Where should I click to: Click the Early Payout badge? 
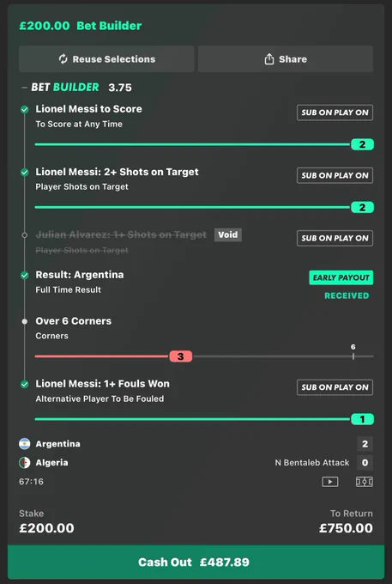click(x=341, y=277)
